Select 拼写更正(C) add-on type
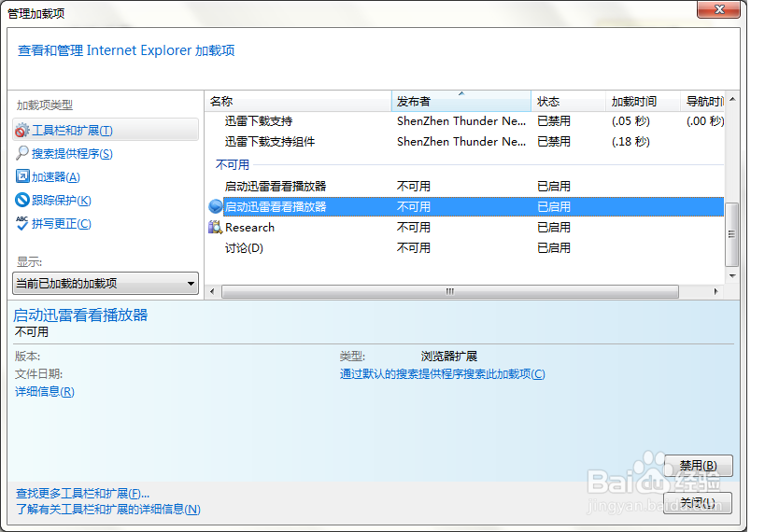This screenshot has height=532, width=765. [x=61, y=224]
